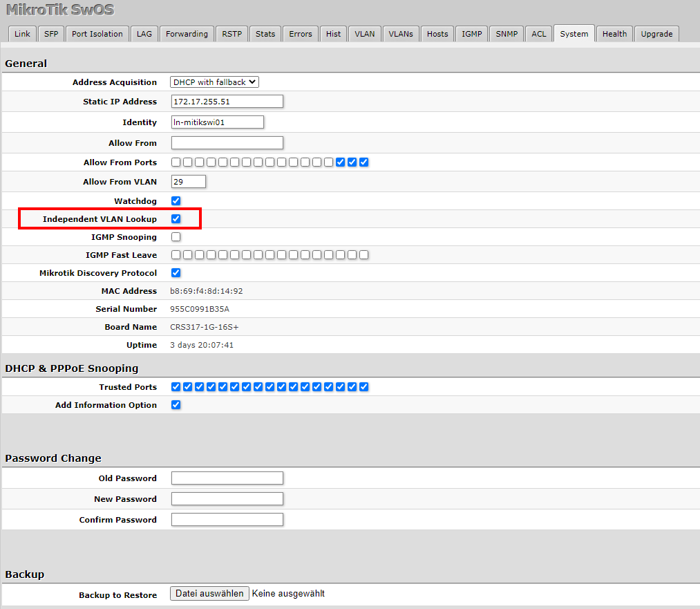Disable the Watchdog checkbox
This screenshot has height=609, width=700.
pyautogui.click(x=176, y=201)
